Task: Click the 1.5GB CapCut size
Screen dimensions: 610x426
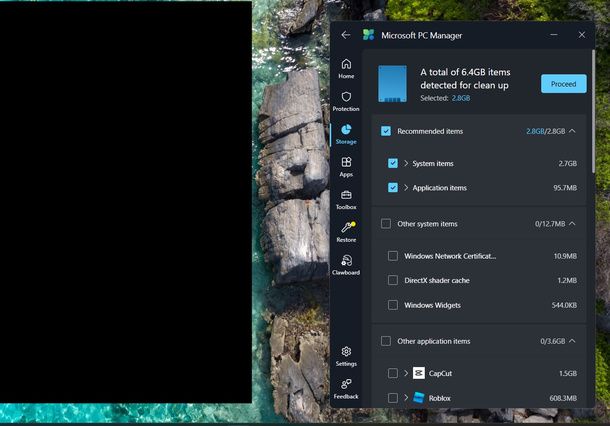Action: coord(568,373)
